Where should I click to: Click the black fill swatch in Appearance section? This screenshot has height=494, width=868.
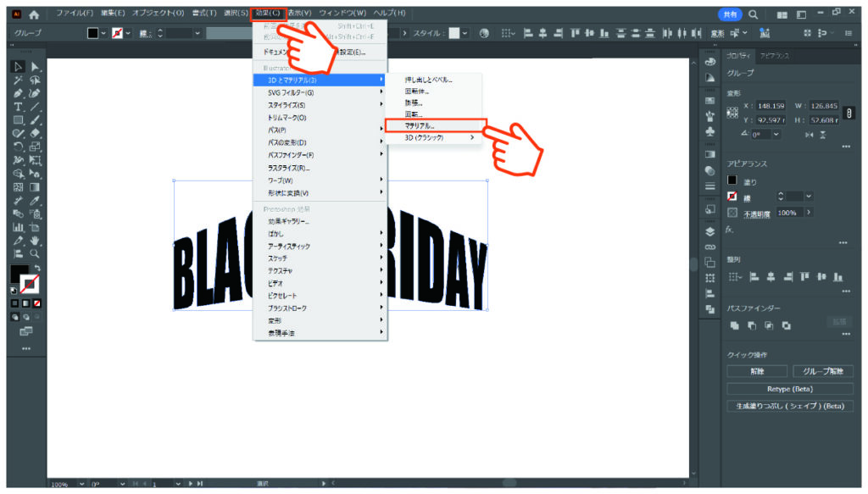point(732,180)
